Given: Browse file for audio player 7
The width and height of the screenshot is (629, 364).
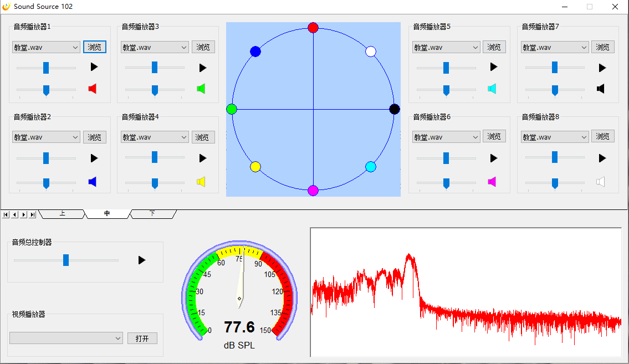Looking at the screenshot, I should coord(602,47).
